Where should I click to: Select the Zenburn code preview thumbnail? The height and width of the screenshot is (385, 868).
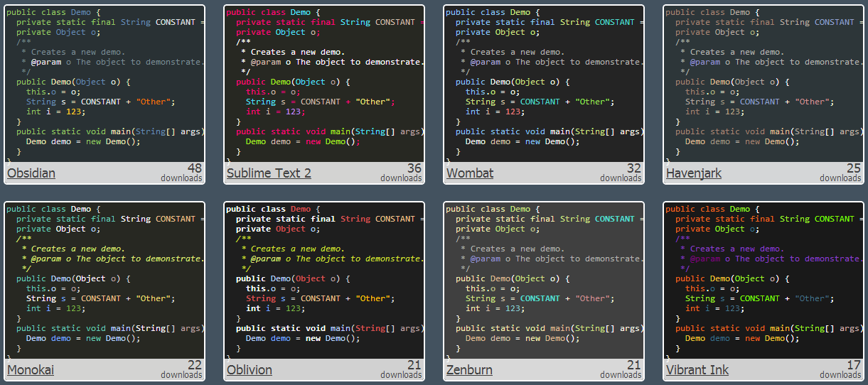point(544,281)
